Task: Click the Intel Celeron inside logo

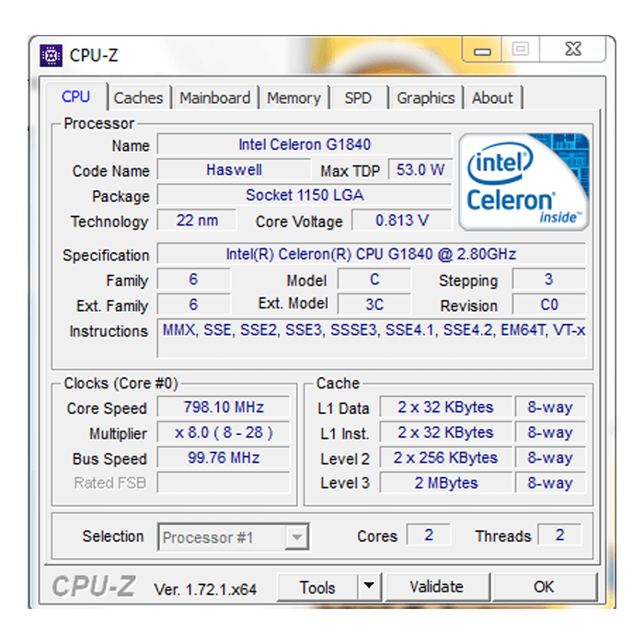Action: (x=524, y=181)
